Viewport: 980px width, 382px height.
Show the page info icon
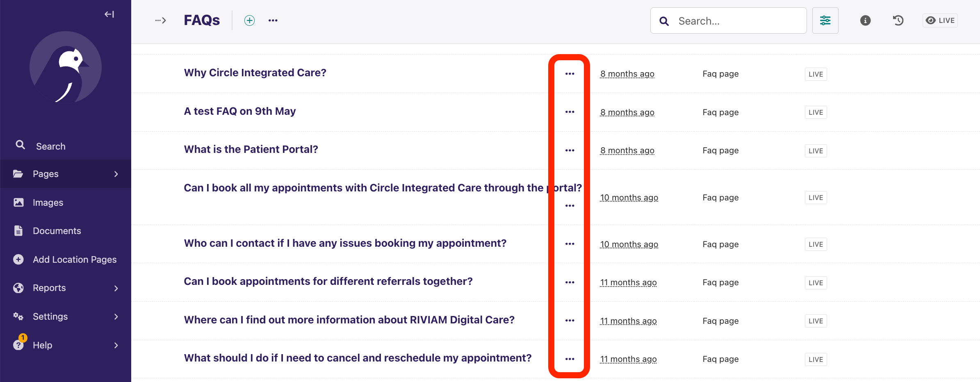[x=865, y=20]
